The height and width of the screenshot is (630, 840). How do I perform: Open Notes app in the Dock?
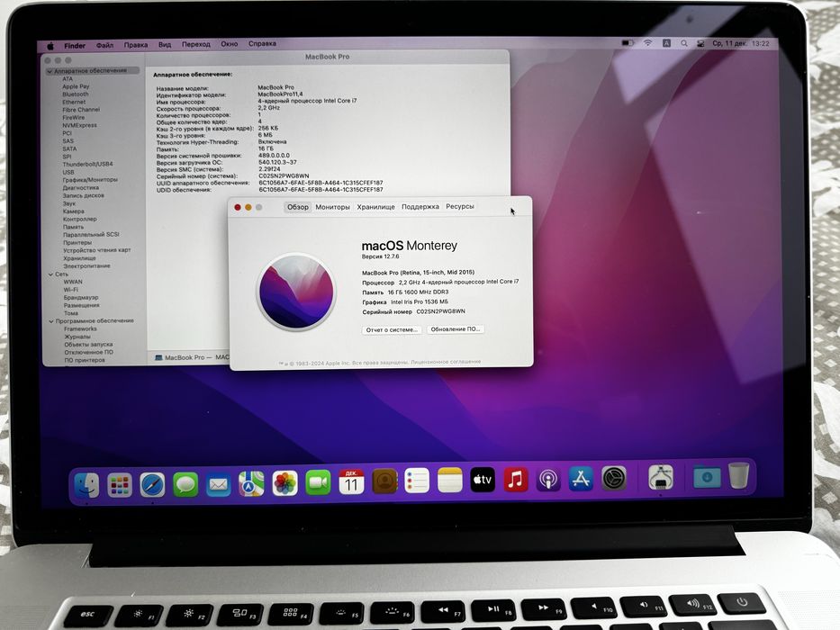(449, 480)
